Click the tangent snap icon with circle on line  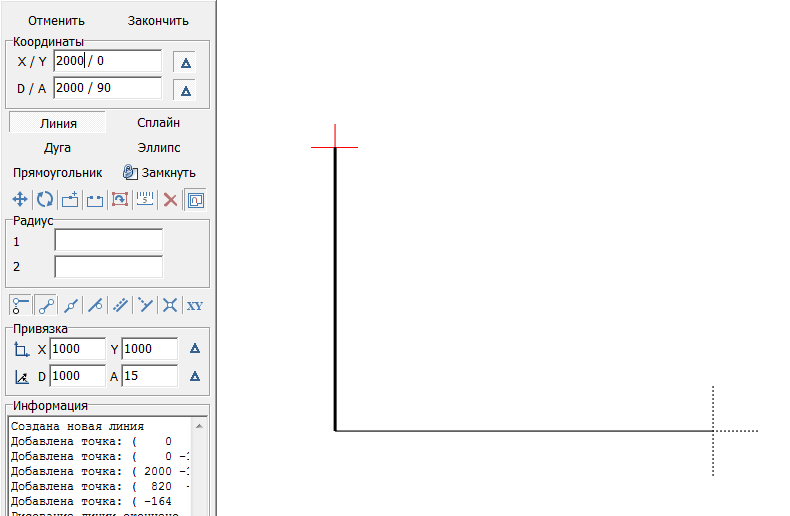pyautogui.click(x=95, y=305)
